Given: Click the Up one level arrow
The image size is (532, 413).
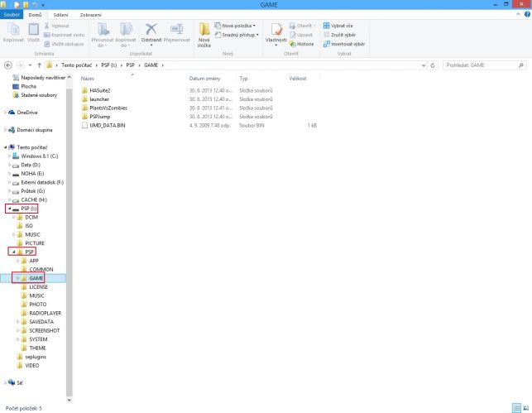Looking at the screenshot, I should pyautogui.click(x=40, y=65).
